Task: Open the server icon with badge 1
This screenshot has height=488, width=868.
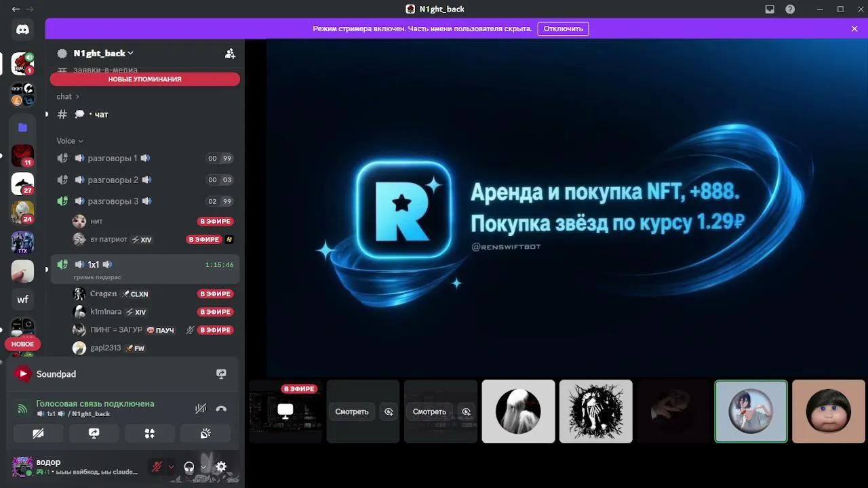Action: [22, 64]
